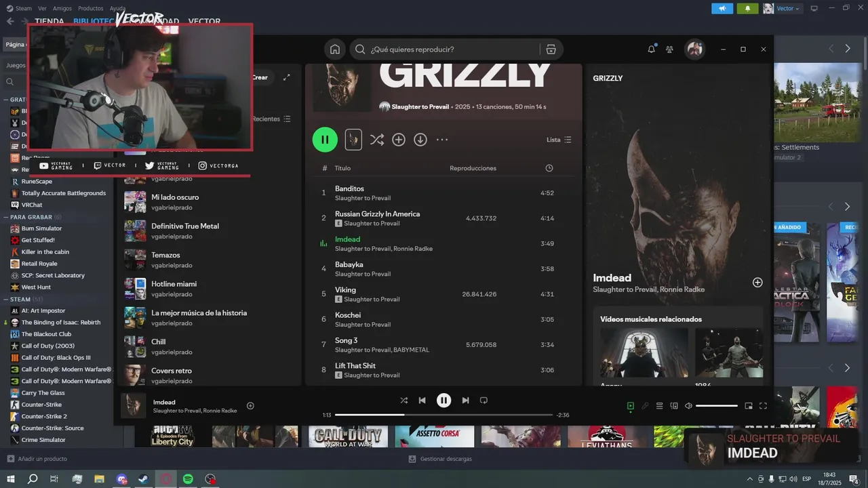This screenshot has width=868, height=488.
Task: Seek using the song progress bar
Action: pyautogui.click(x=443, y=415)
